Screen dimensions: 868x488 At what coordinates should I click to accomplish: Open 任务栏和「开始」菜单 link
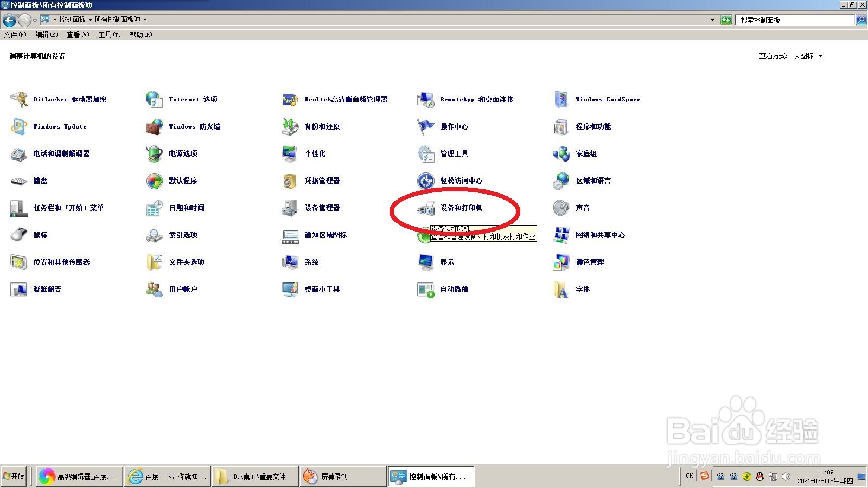68,208
